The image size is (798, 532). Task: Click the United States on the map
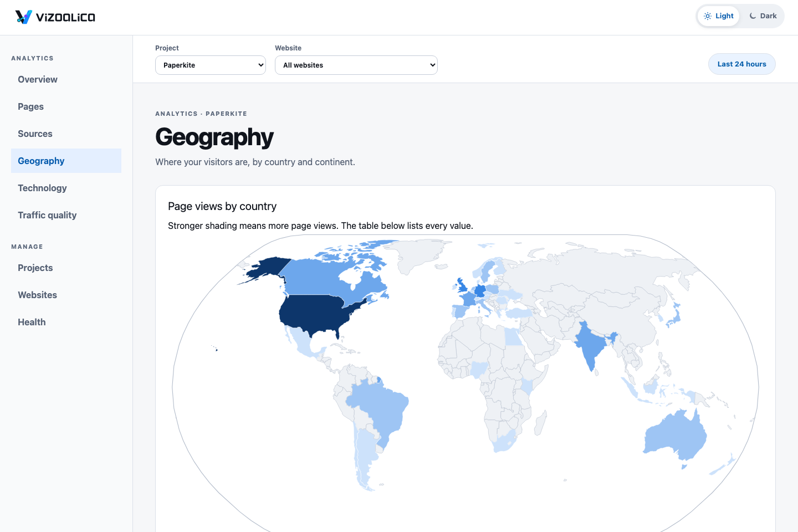[316, 313]
